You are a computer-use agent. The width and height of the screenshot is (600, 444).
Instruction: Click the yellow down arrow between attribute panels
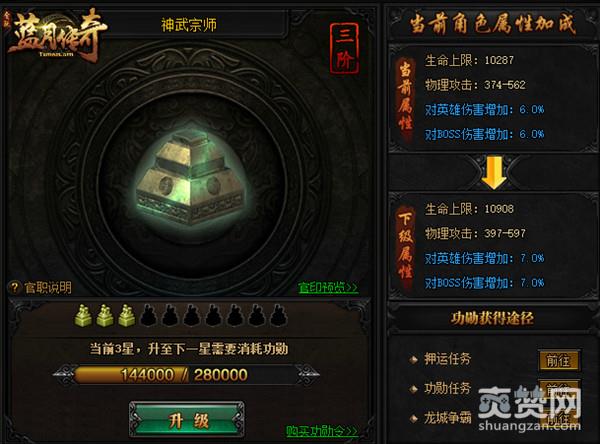point(494,173)
